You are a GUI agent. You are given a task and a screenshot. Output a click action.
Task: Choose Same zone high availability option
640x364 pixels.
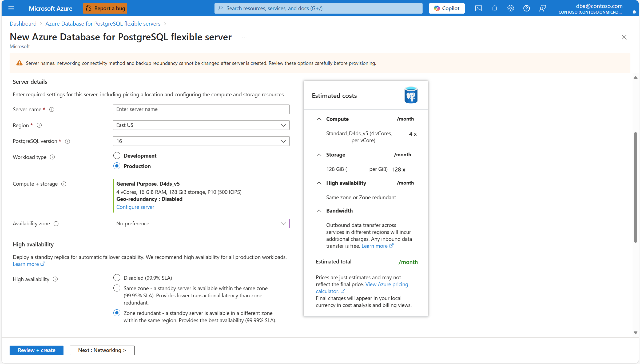(117, 288)
